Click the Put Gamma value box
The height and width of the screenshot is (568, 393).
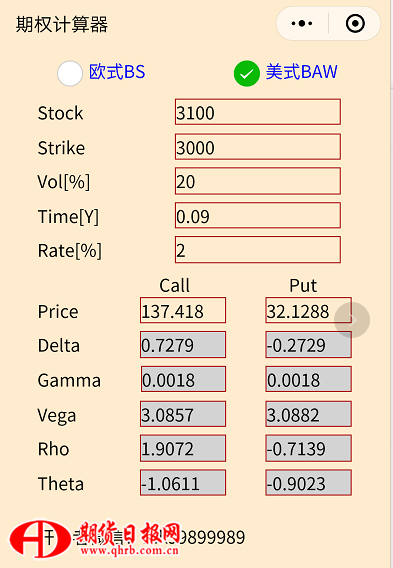click(x=308, y=379)
